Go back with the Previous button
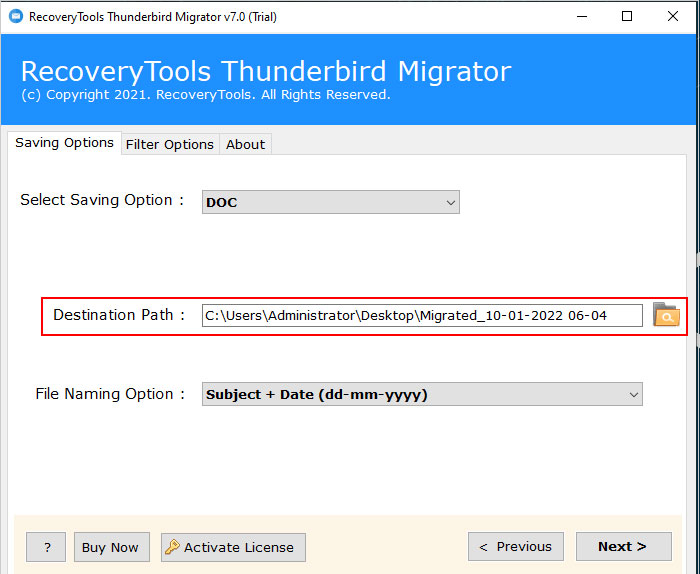Image resolution: width=700 pixels, height=574 pixels. pos(516,546)
